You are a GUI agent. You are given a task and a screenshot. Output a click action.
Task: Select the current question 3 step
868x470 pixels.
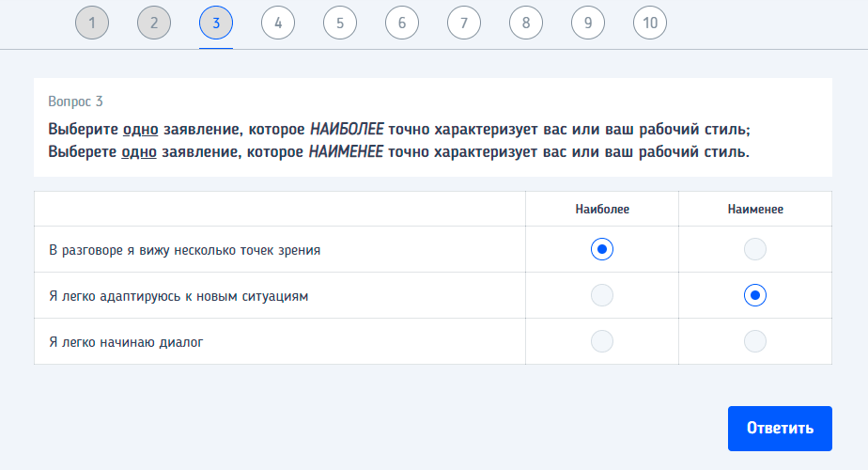pos(216,23)
